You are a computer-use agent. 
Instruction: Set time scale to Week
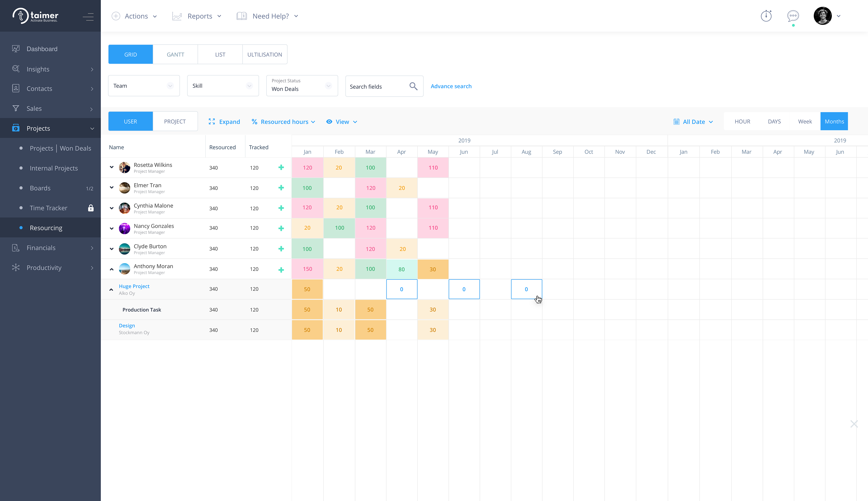pyautogui.click(x=805, y=121)
